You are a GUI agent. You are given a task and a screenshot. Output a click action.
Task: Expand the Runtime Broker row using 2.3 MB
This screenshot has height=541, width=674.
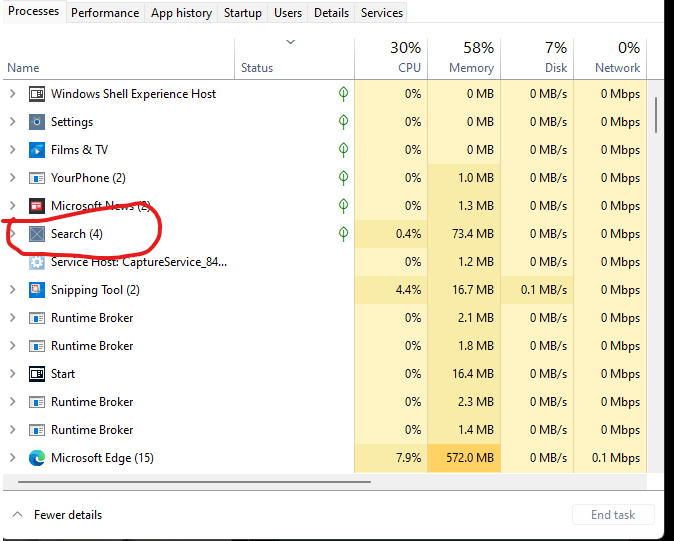pos(12,402)
